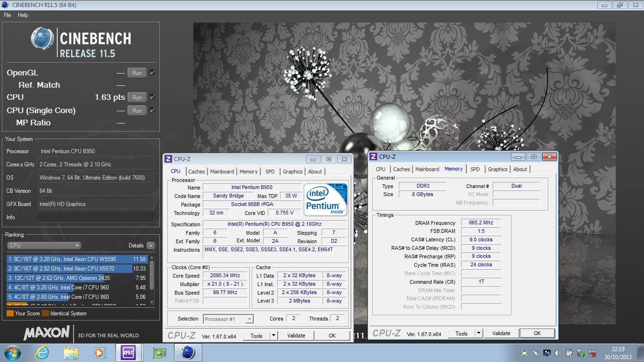Switch to Memory tab in the left CPU-Z window
644x362 pixels.
tap(248, 172)
